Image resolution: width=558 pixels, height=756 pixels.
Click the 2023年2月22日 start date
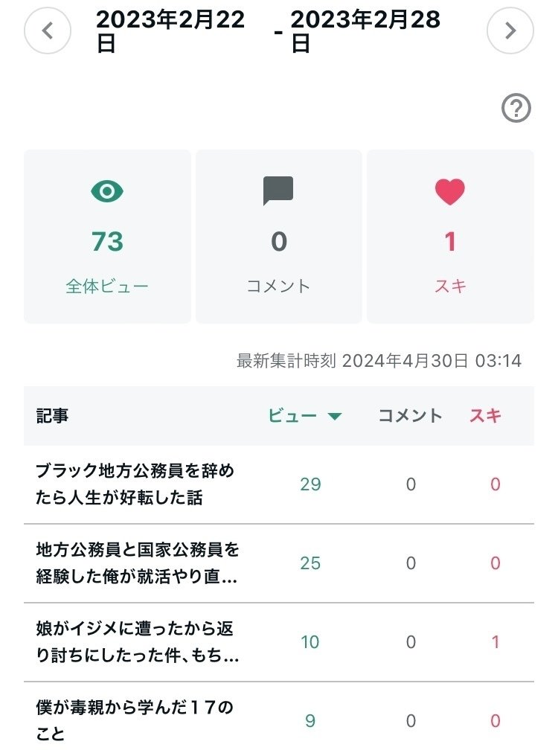(x=170, y=31)
